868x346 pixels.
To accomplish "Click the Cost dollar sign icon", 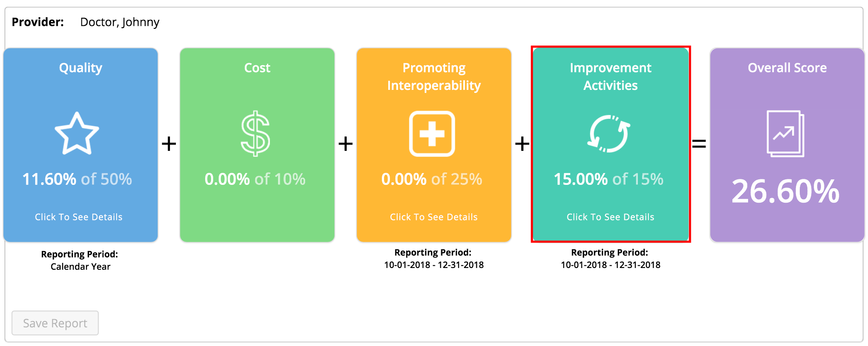I will pos(255,134).
